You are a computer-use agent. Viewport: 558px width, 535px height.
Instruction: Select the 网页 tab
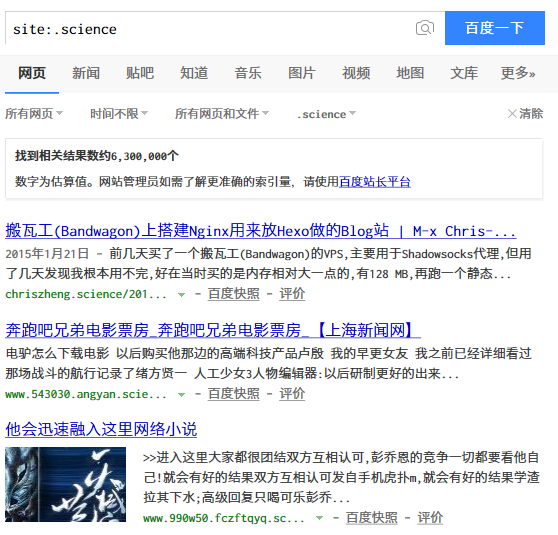pos(32,73)
